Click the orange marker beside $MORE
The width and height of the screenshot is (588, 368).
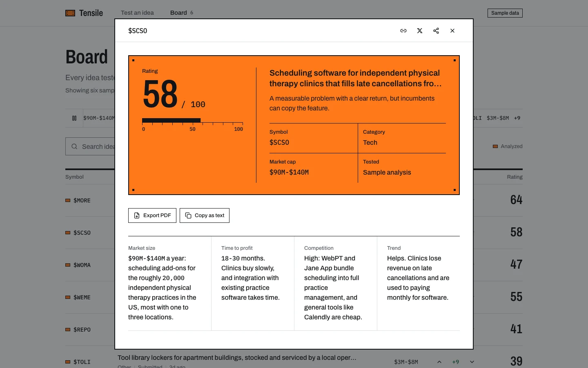click(x=68, y=200)
